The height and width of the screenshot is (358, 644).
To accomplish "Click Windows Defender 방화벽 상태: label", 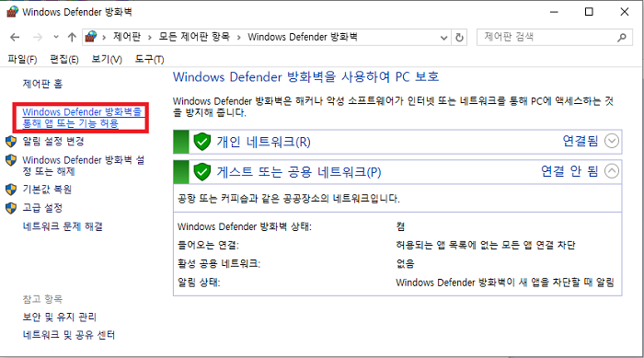I will click(x=245, y=227).
